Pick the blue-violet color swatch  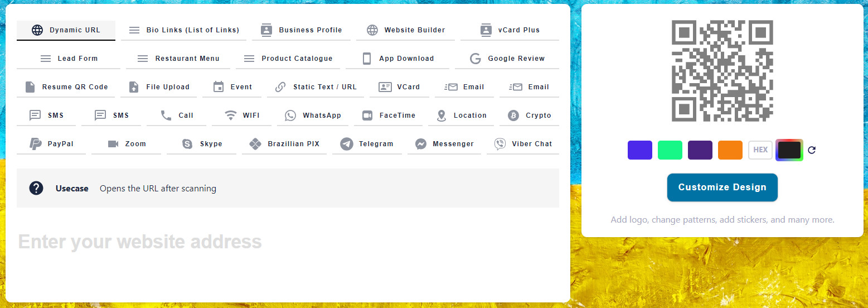[640, 150]
